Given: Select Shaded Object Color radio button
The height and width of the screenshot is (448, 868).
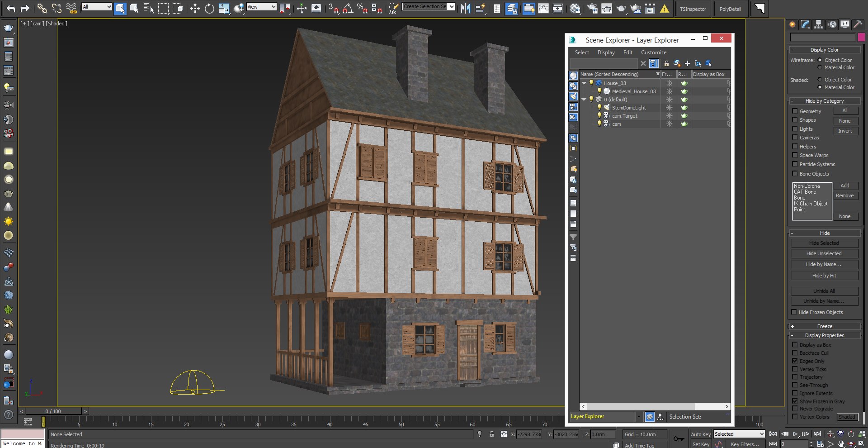Looking at the screenshot, I should [x=820, y=80].
